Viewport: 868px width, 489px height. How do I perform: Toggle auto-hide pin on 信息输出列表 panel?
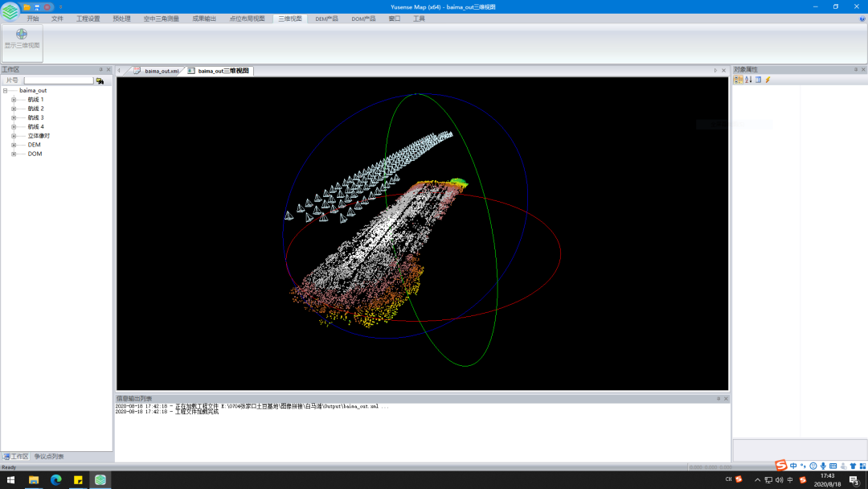(719, 399)
